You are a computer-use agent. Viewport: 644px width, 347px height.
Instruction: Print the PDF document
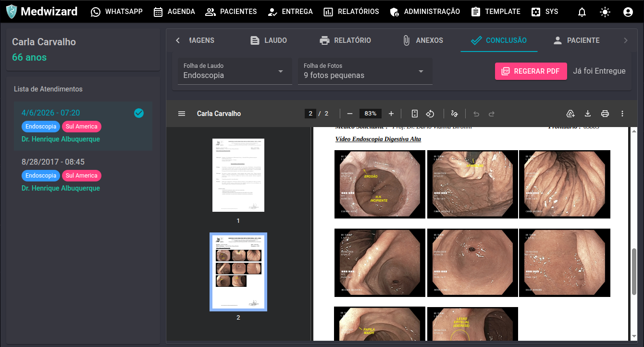605,114
